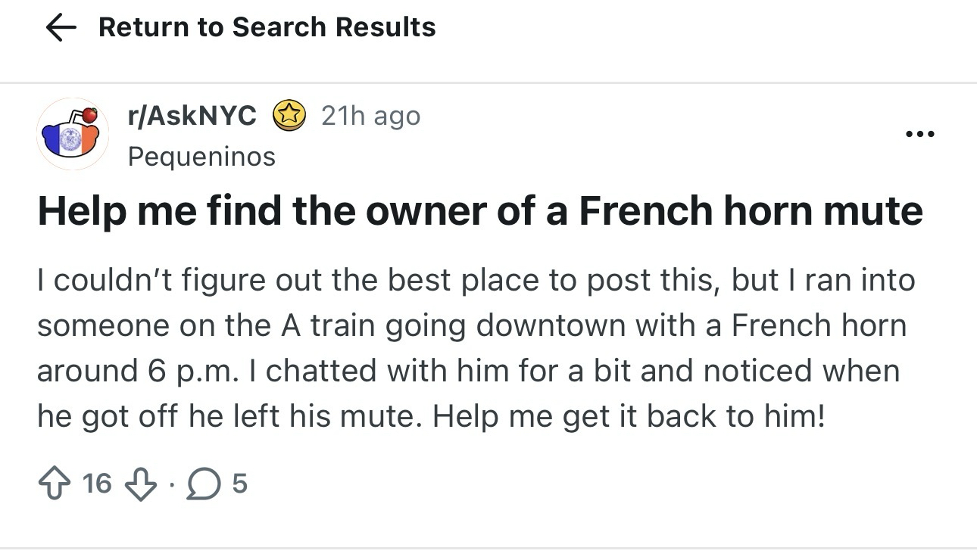Click the post body text
Viewport: 977px width, 560px height.
[x=476, y=348]
